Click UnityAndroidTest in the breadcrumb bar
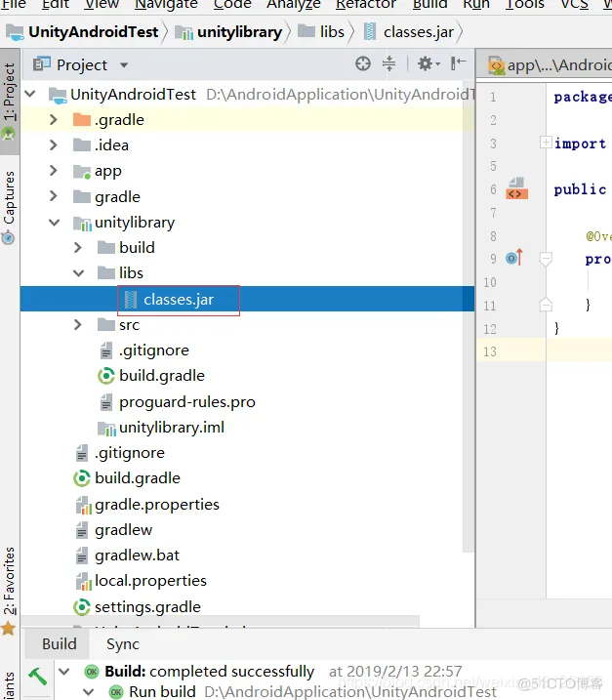Viewport: 612px width, 700px height. [94, 32]
